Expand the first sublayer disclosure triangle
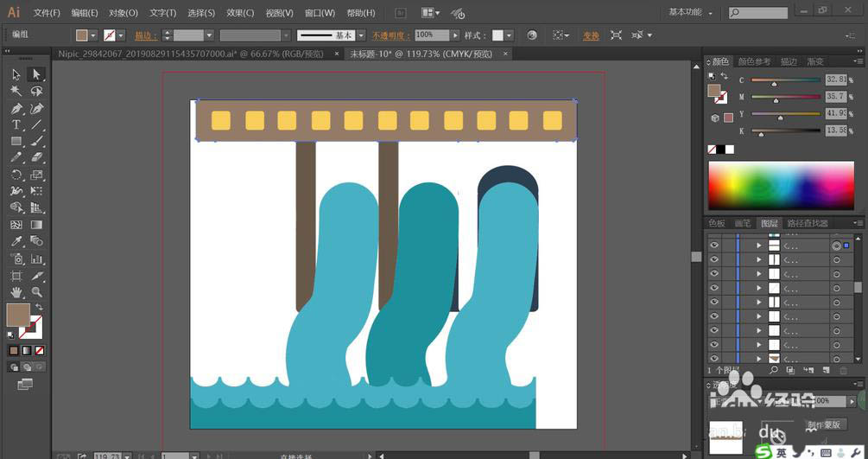Image resolution: width=868 pixels, height=459 pixels. [758, 245]
